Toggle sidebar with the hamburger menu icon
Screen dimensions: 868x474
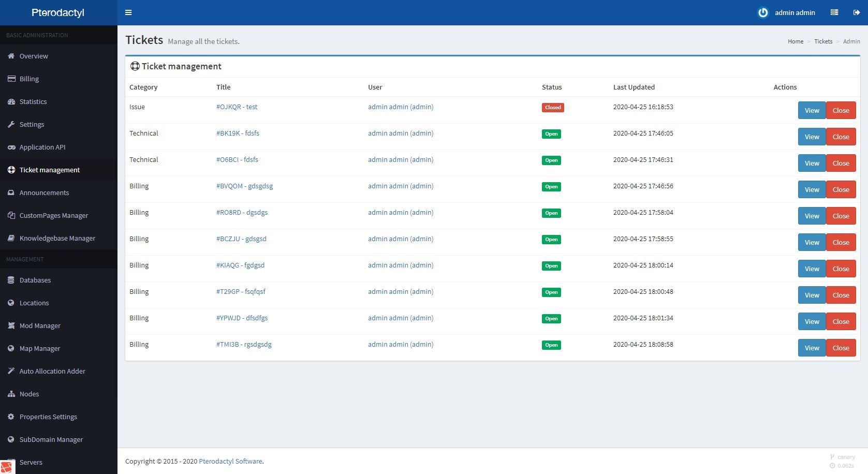tap(128, 12)
